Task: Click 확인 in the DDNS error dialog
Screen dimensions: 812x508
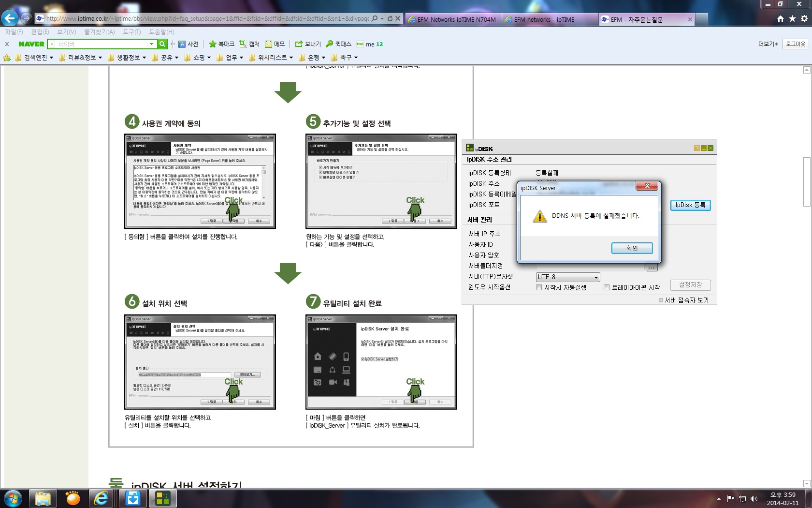Action: 632,248
